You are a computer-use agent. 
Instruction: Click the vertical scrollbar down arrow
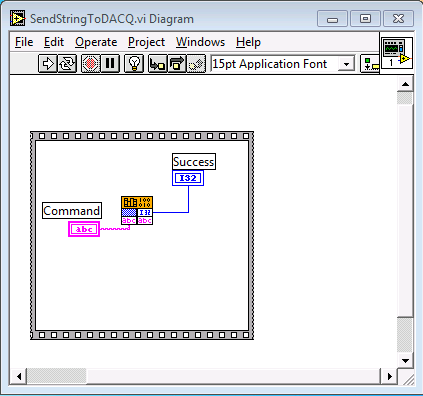(405, 361)
